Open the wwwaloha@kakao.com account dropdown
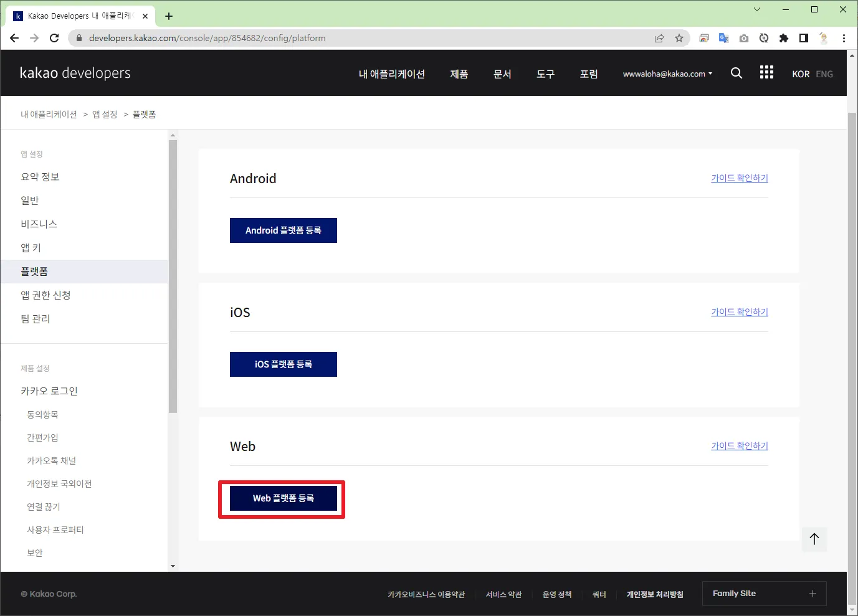This screenshot has width=858, height=616. [667, 73]
